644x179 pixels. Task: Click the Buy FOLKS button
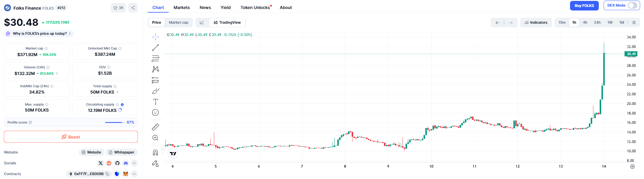(584, 6)
